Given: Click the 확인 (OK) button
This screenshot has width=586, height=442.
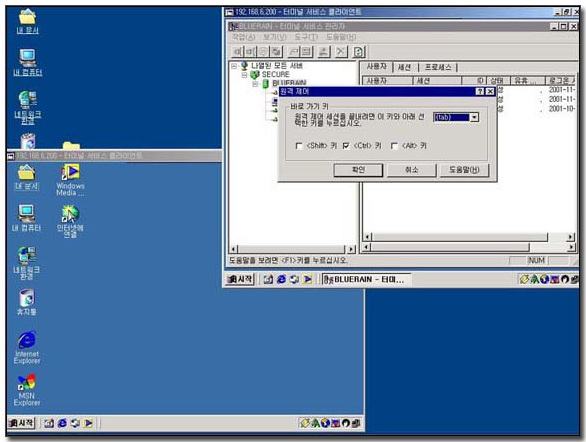Looking at the screenshot, I should [358, 170].
